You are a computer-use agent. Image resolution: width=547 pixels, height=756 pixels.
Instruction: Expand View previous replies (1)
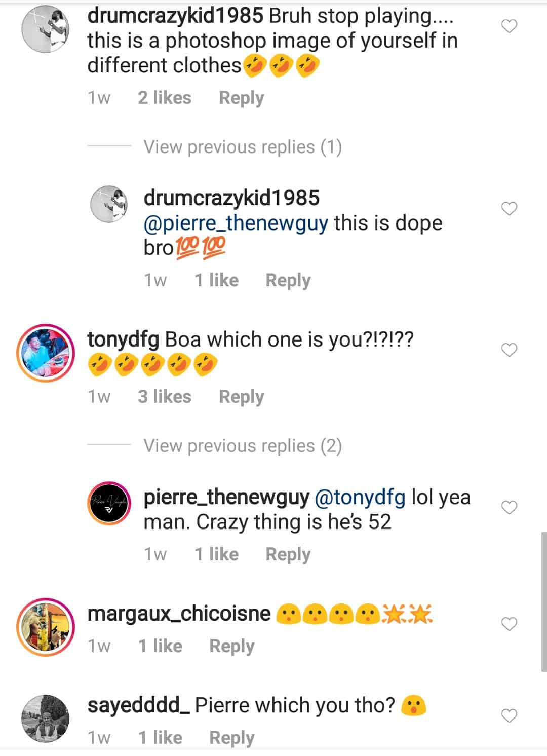click(x=242, y=147)
